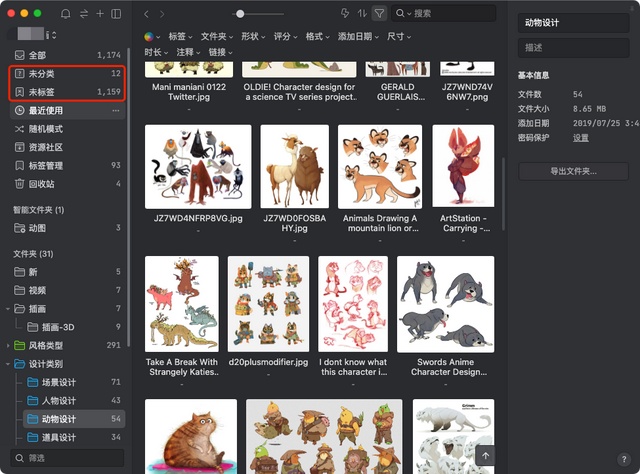Open 资源社区 in the sidebar
The height and width of the screenshot is (474, 640).
click(x=67, y=147)
